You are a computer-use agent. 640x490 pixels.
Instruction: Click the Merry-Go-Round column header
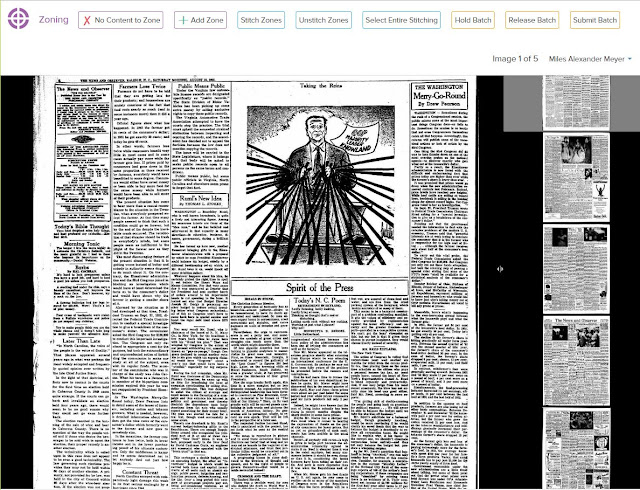coord(439,96)
